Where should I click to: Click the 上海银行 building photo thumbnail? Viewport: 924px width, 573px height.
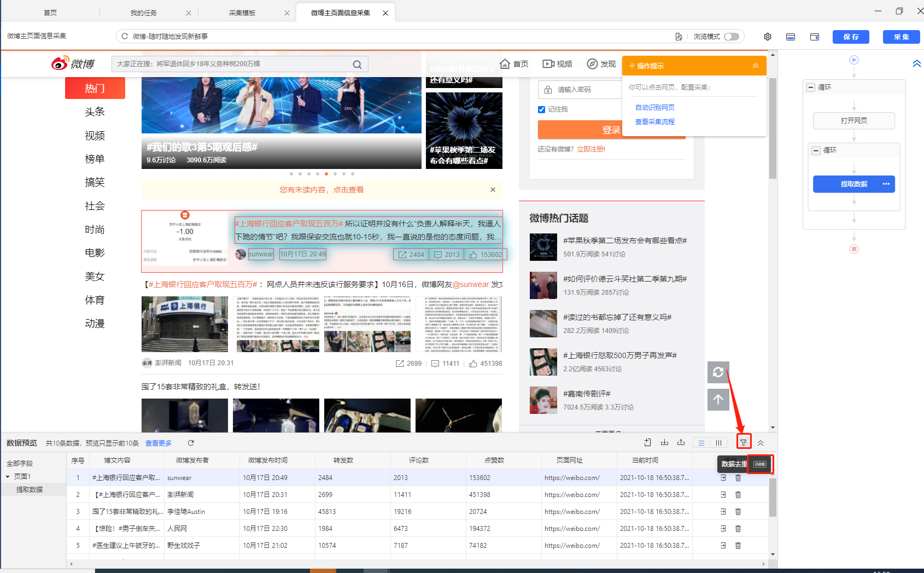pyautogui.click(x=185, y=324)
